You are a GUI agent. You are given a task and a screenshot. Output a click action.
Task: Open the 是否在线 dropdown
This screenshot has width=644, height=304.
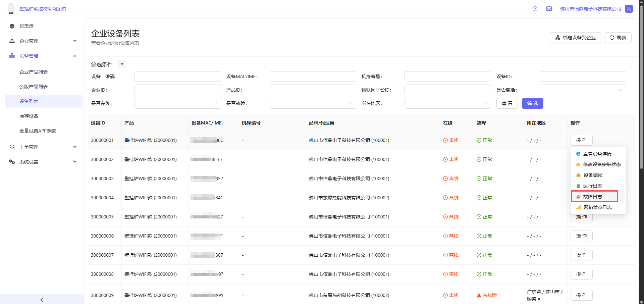177,103
